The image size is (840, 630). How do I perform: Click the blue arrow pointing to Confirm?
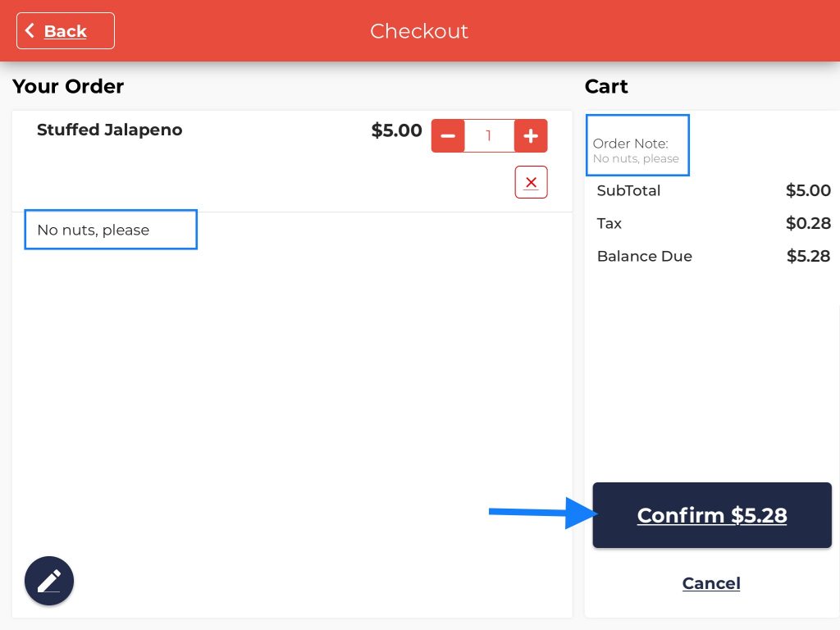point(540,514)
